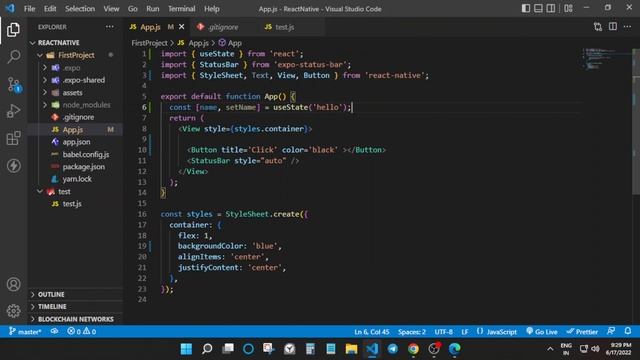Open Microsoft Edge from the taskbar
This screenshot has width=640, height=360.
click(454, 349)
